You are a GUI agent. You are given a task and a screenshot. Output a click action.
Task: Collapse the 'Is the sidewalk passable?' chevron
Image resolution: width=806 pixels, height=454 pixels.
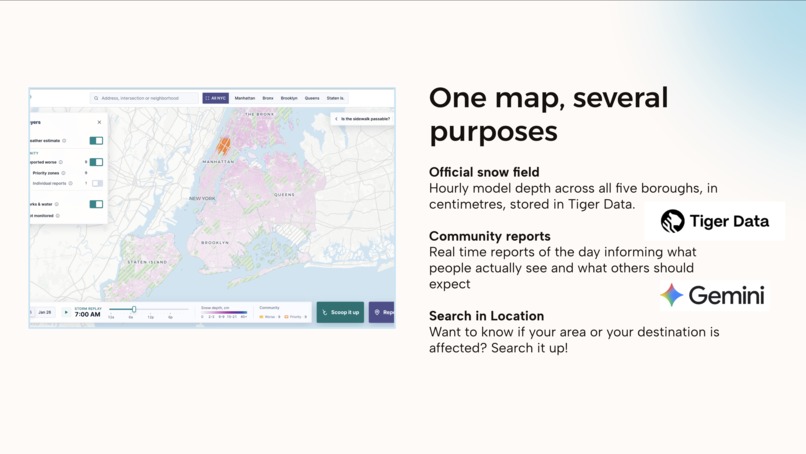[336, 119]
